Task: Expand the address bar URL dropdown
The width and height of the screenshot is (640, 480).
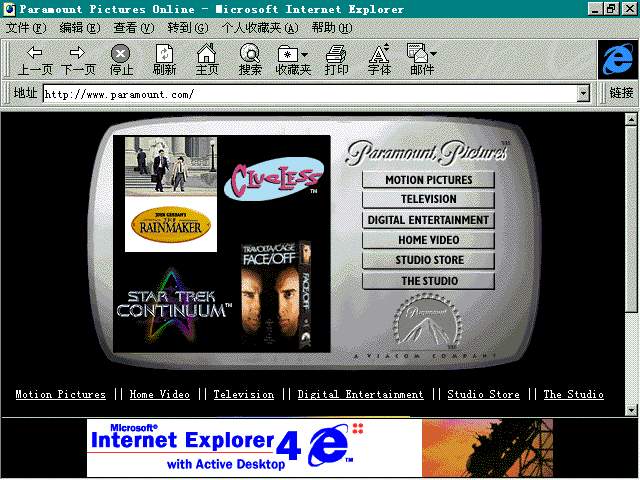Action: click(x=584, y=93)
